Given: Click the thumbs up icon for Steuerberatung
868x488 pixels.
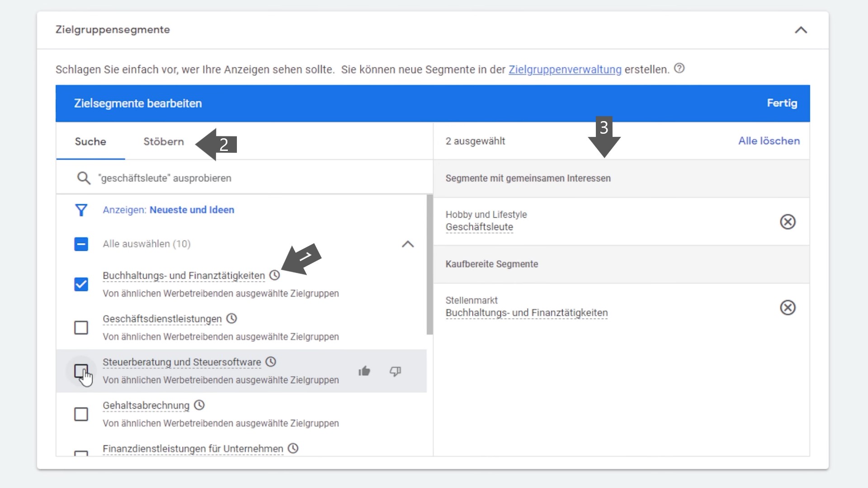Looking at the screenshot, I should 364,371.
